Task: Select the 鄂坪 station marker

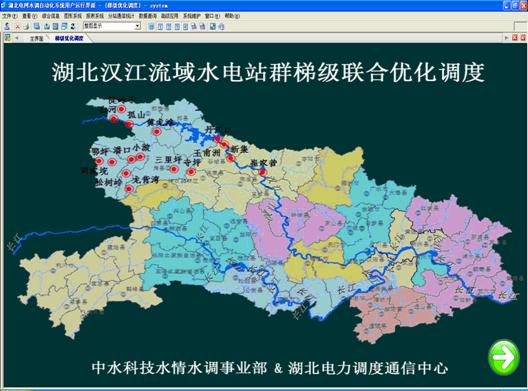Action: [98, 161]
